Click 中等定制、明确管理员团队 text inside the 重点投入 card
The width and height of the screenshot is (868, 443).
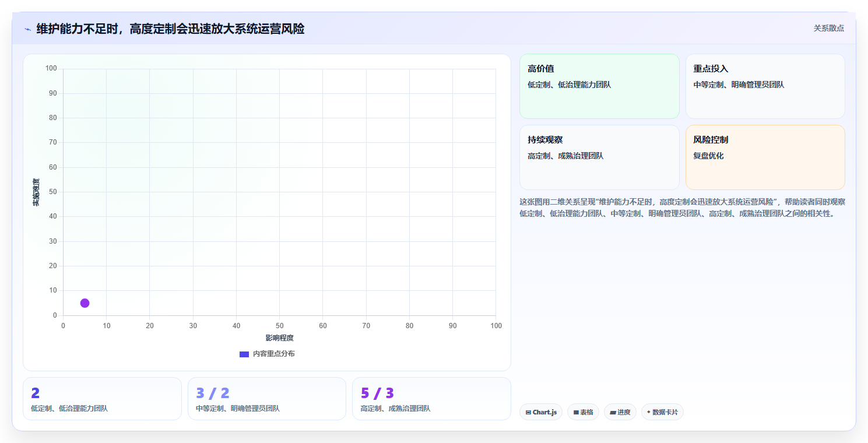[739, 85]
